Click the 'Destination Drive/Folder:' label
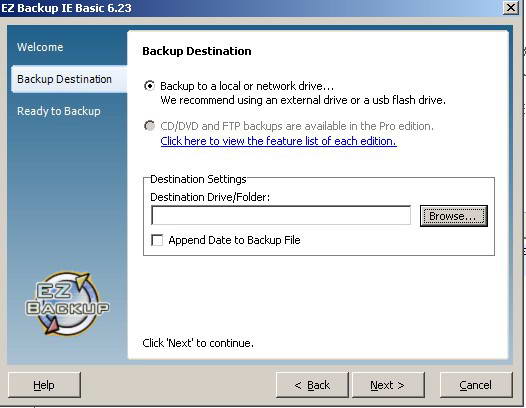The width and height of the screenshot is (526, 408). (x=210, y=197)
